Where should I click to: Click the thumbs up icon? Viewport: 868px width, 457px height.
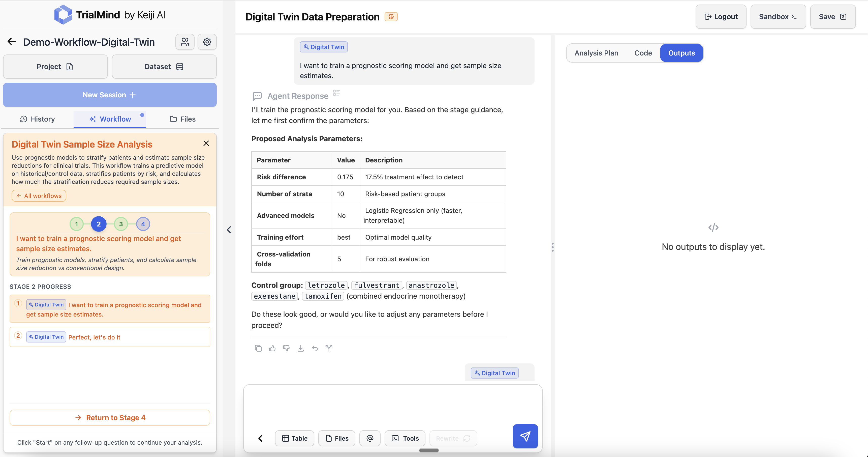[x=272, y=348]
